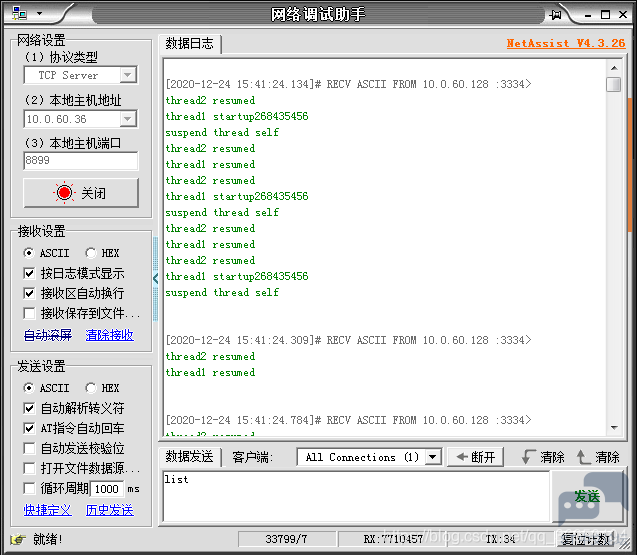Select ASCII in send settings

pyautogui.click(x=46, y=388)
